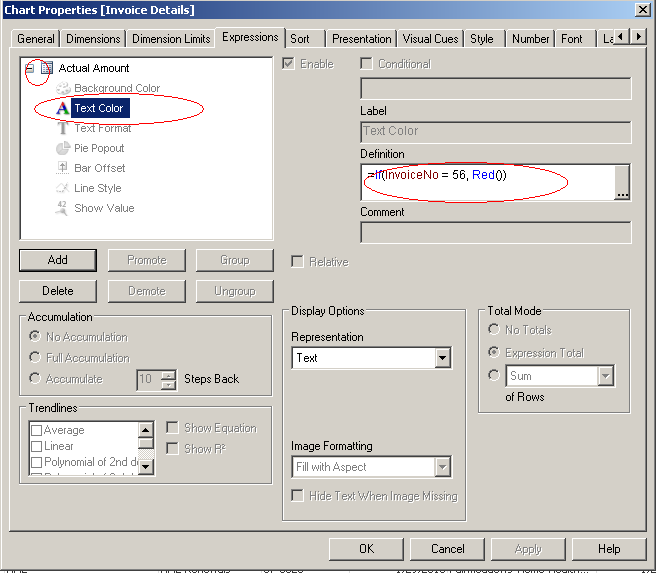Open the Sum of Rows dropdown
The height and width of the screenshot is (573, 656).
[605, 376]
